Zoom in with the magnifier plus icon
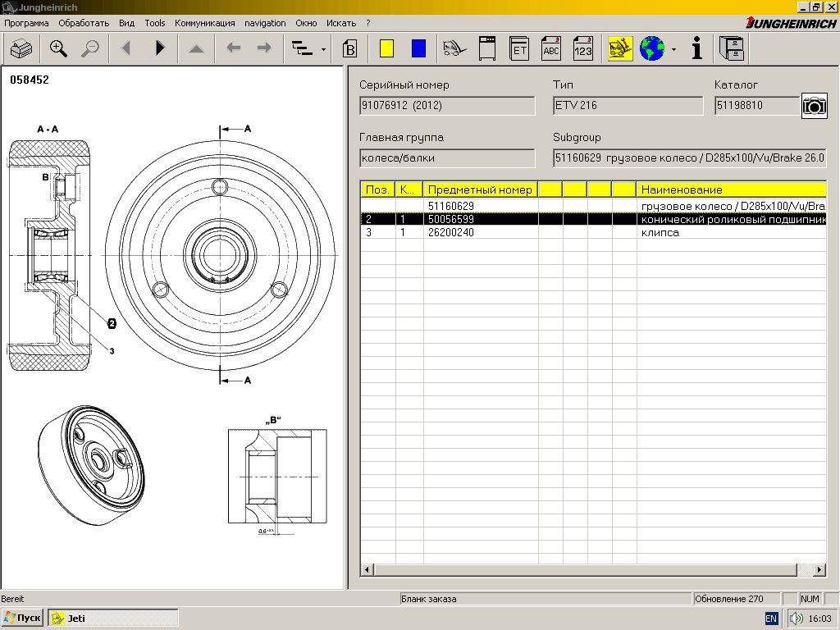The width and height of the screenshot is (840, 630). click(58, 48)
